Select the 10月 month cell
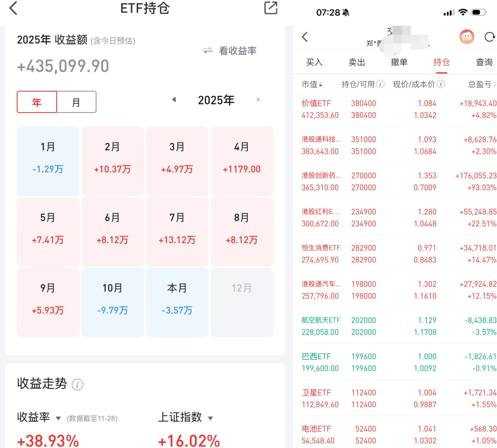 (112, 298)
